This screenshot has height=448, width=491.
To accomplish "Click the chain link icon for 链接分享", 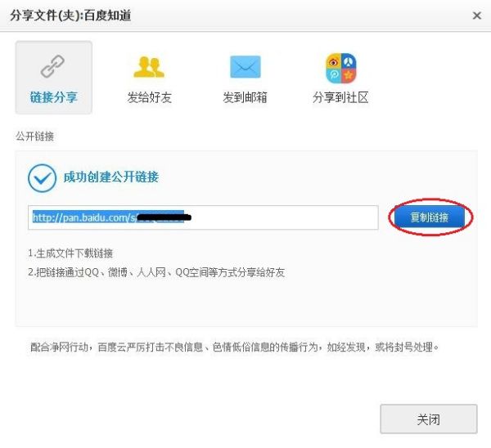I will [52, 66].
